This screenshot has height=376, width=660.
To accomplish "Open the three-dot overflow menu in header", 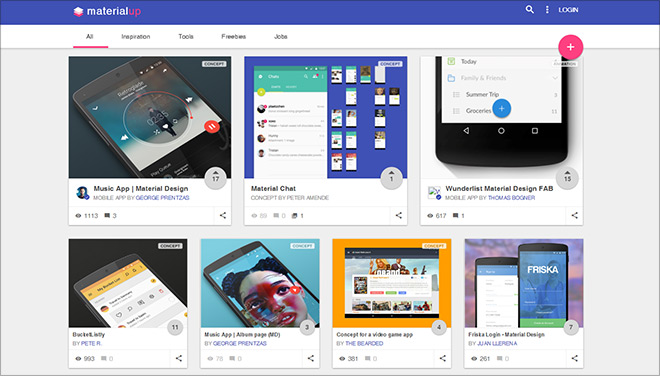I will point(547,9).
